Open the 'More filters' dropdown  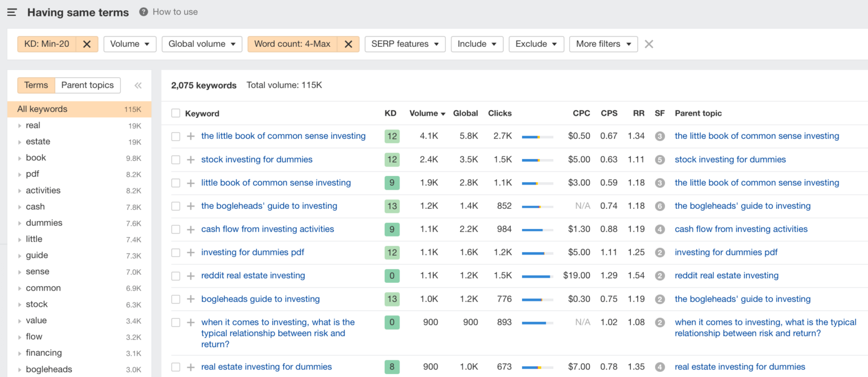click(603, 43)
